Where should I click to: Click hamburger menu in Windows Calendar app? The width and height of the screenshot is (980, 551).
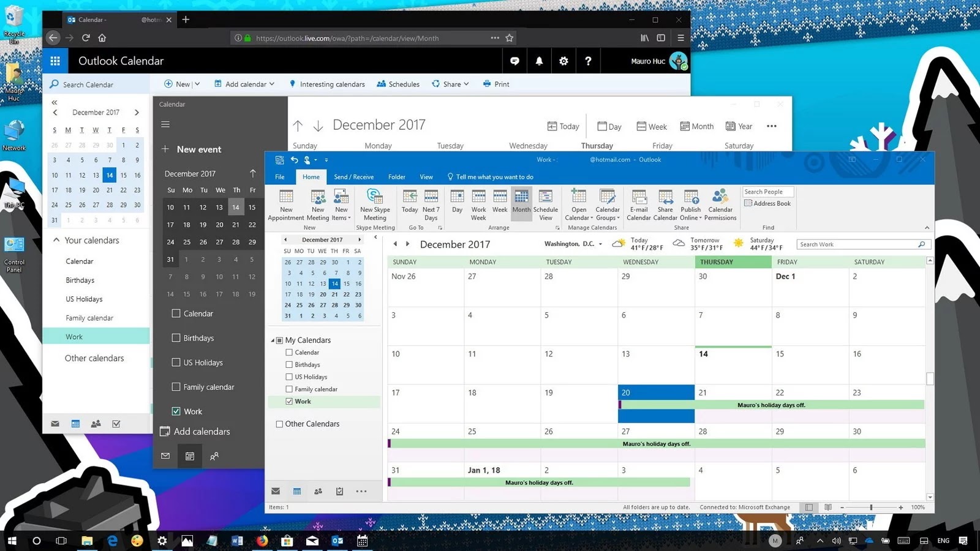(165, 124)
